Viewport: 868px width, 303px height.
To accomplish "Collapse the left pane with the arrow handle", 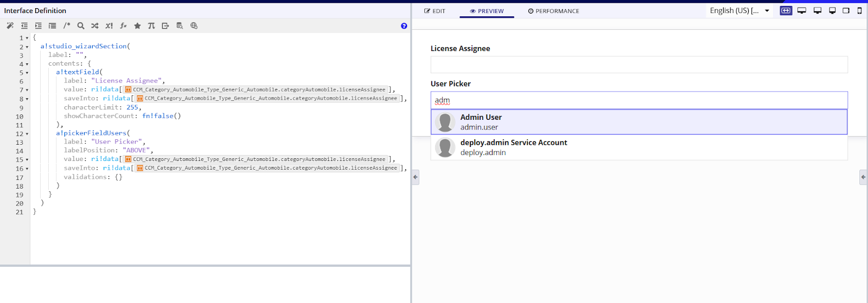I will (x=416, y=177).
